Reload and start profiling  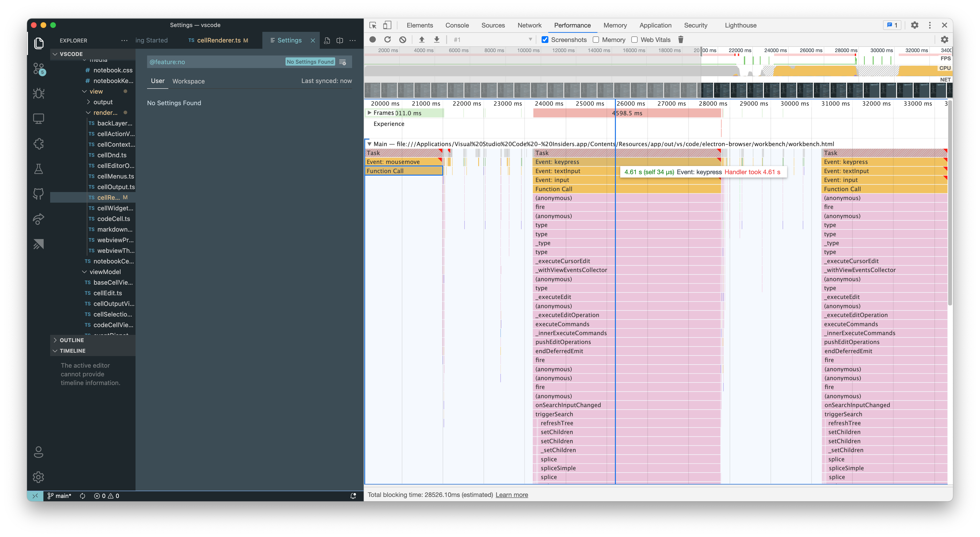tap(388, 40)
